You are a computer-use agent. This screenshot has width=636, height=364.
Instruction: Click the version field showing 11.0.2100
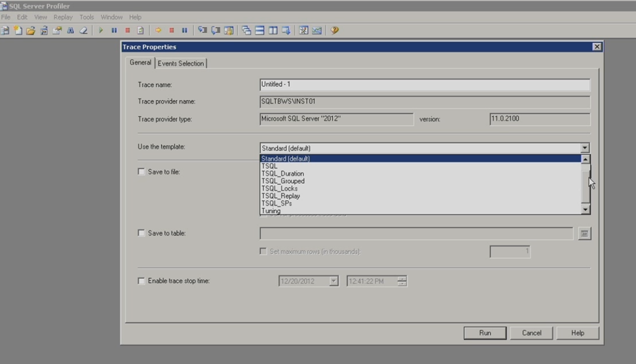540,119
